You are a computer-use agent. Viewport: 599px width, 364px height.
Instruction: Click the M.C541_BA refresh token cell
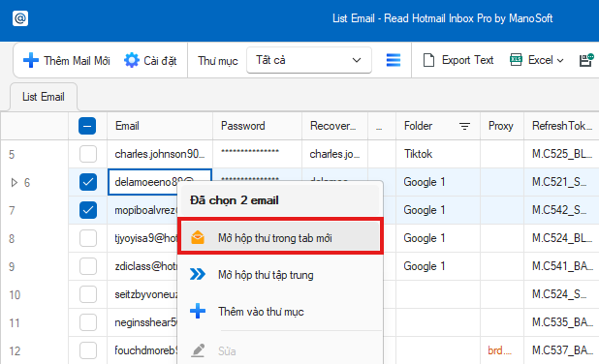tap(561, 266)
